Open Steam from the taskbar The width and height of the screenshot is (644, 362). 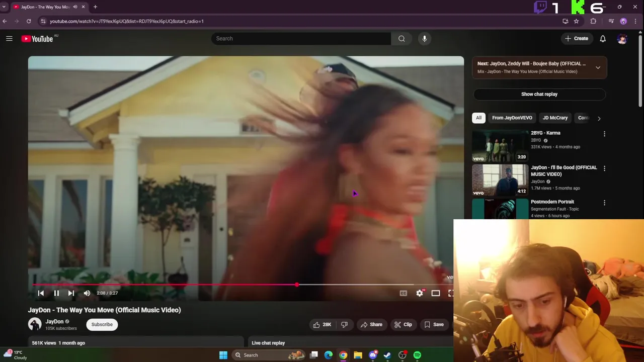pos(387,355)
